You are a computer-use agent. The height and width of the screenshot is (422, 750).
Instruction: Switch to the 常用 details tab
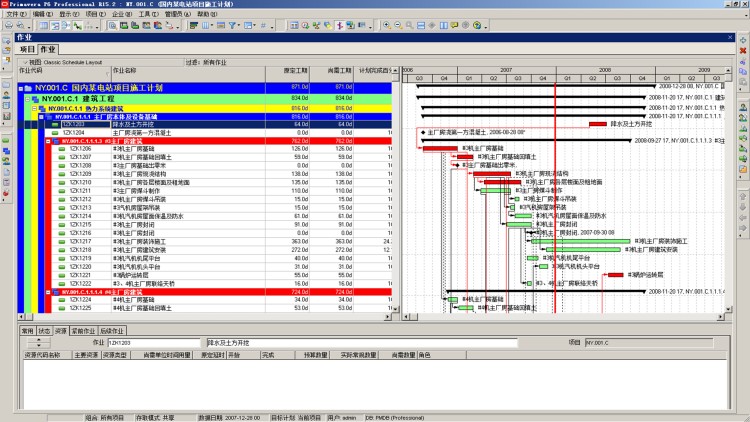pos(27,331)
